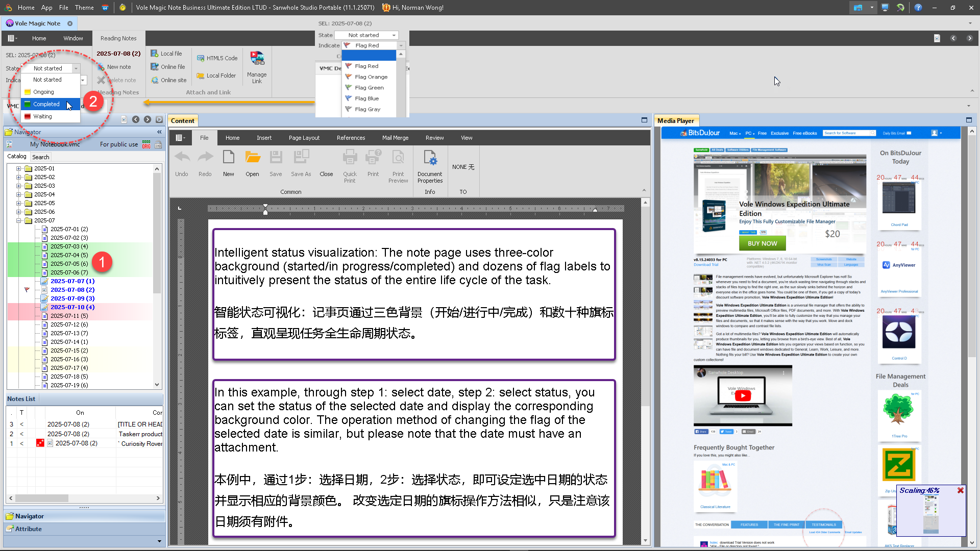Open the Page Layout tab
Screen dimensions: 980x551
(x=304, y=138)
